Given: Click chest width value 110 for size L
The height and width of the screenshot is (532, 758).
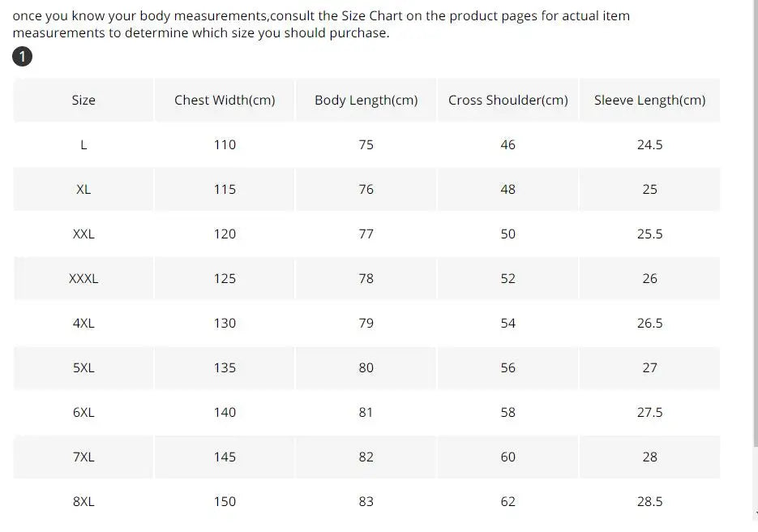Looking at the screenshot, I should [x=225, y=145].
